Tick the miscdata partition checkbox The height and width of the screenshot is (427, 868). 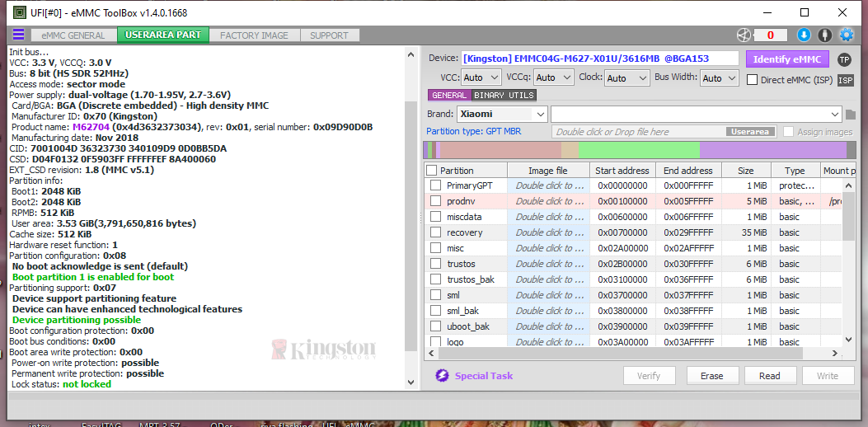click(436, 217)
